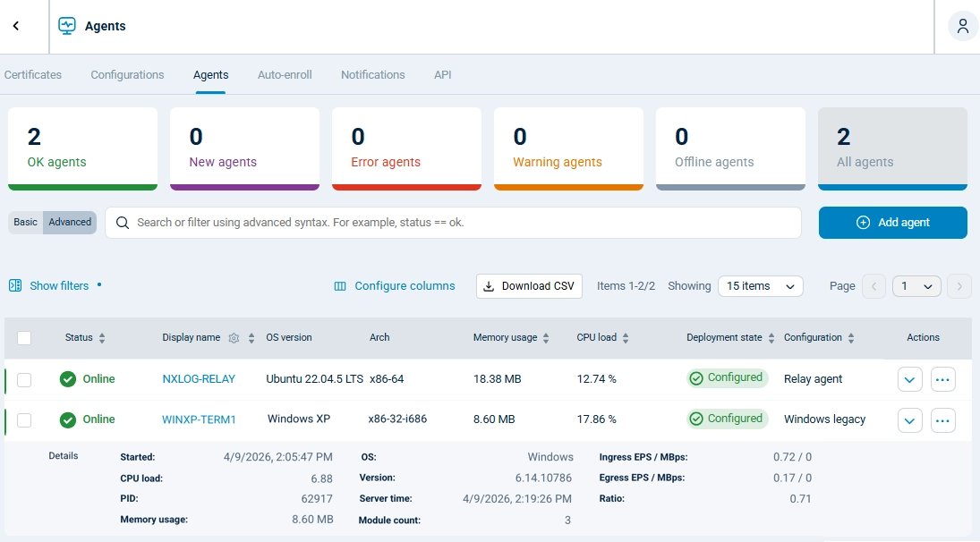Open the 15 items showing dropdown
980x542 pixels.
coord(760,286)
